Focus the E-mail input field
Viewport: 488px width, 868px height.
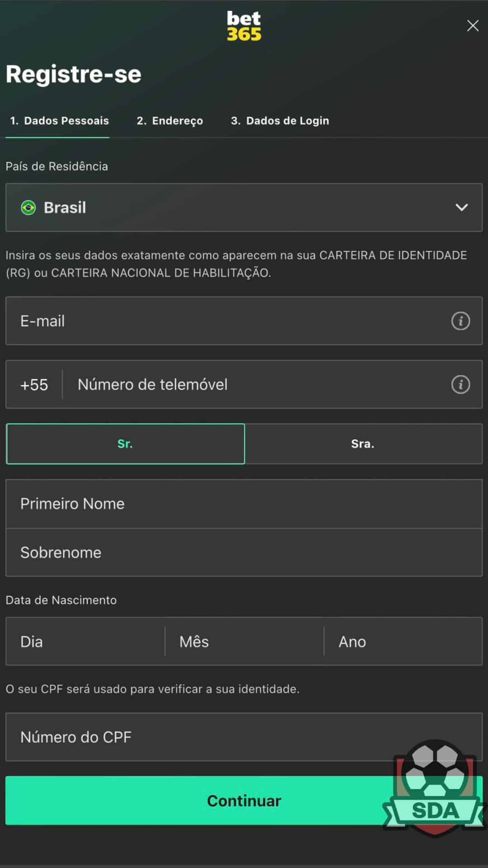(244, 321)
